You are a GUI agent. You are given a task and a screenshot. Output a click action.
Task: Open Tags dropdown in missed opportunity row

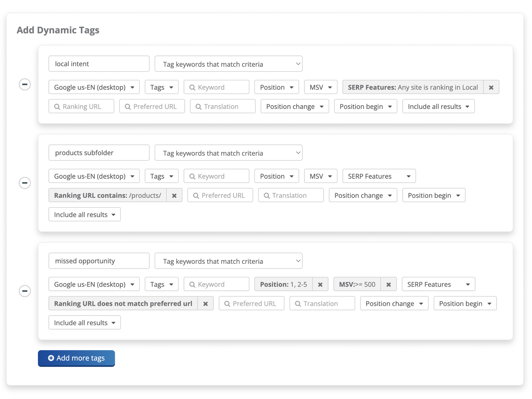pyautogui.click(x=162, y=284)
